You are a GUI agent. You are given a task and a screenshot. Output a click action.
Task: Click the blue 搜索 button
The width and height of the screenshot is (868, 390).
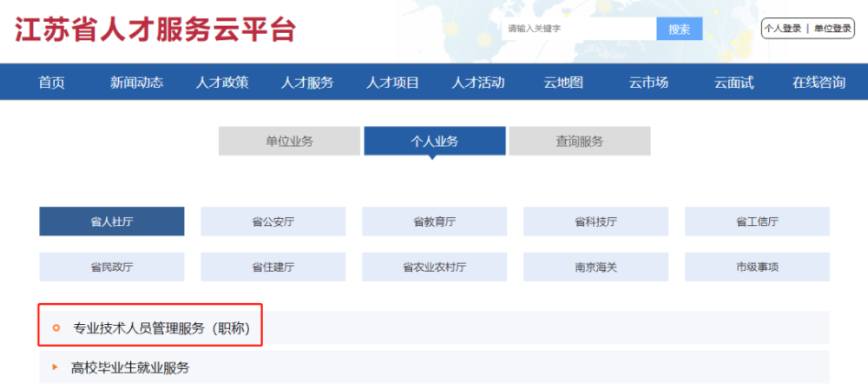tap(680, 29)
